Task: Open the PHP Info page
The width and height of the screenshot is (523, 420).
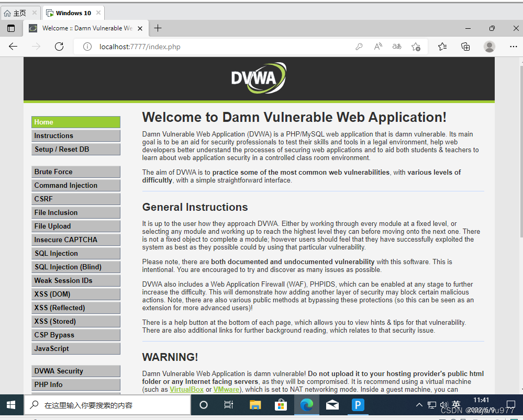Action: point(76,384)
